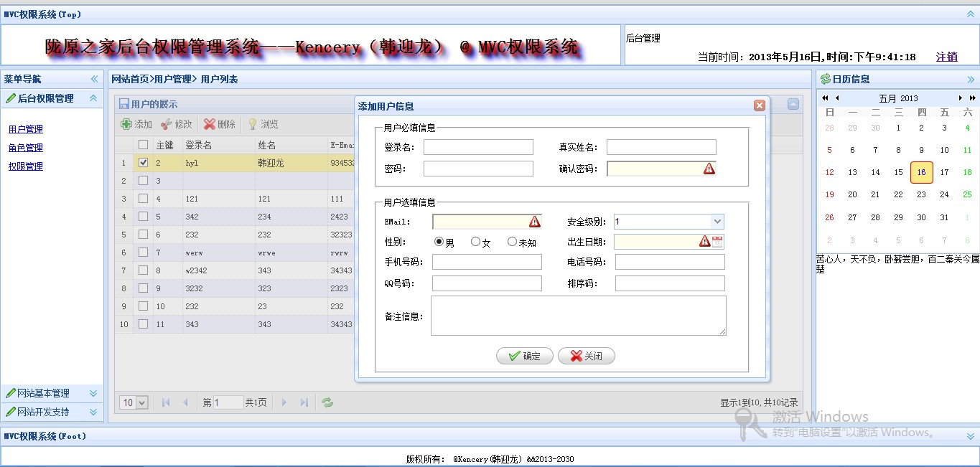The width and height of the screenshot is (980, 467).
Task: Open the page size dropdown showing 10
Action: point(134,402)
